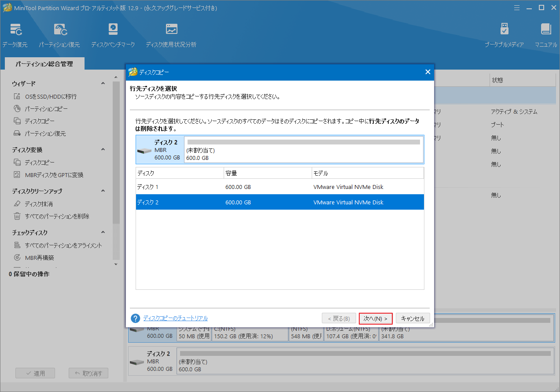Open the パーティション復元 tool
This screenshot has width=560, height=392.
tap(59, 35)
